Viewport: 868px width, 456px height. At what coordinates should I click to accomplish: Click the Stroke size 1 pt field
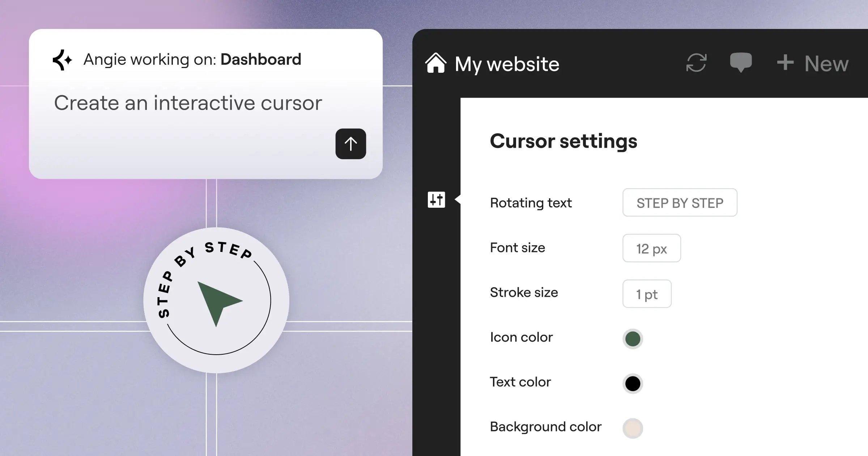647,294
